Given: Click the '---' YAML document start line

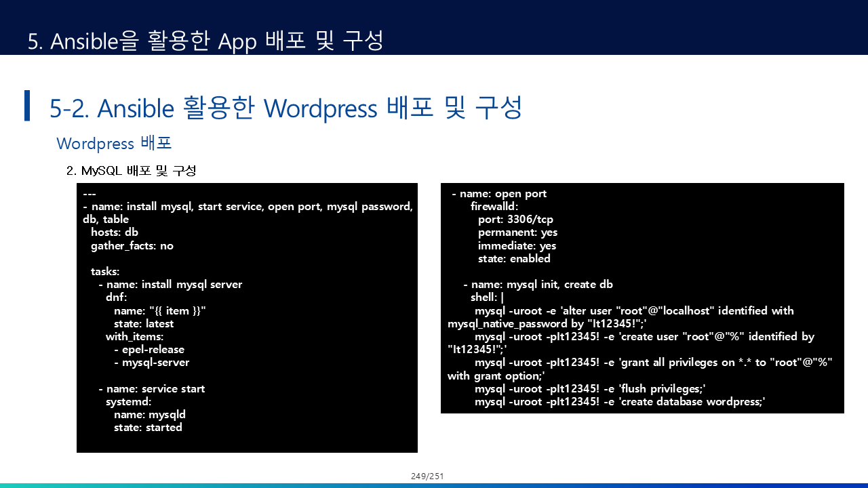Looking at the screenshot, I should (x=90, y=194).
